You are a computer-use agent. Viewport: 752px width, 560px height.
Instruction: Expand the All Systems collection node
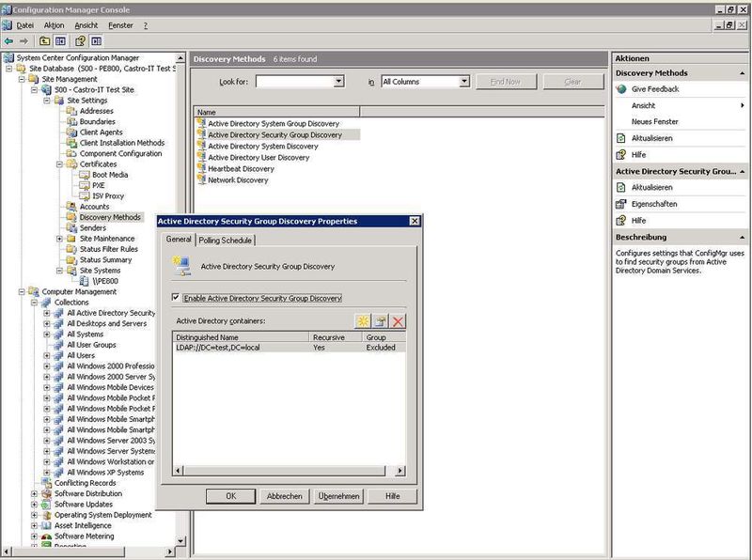(x=47, y=334)
